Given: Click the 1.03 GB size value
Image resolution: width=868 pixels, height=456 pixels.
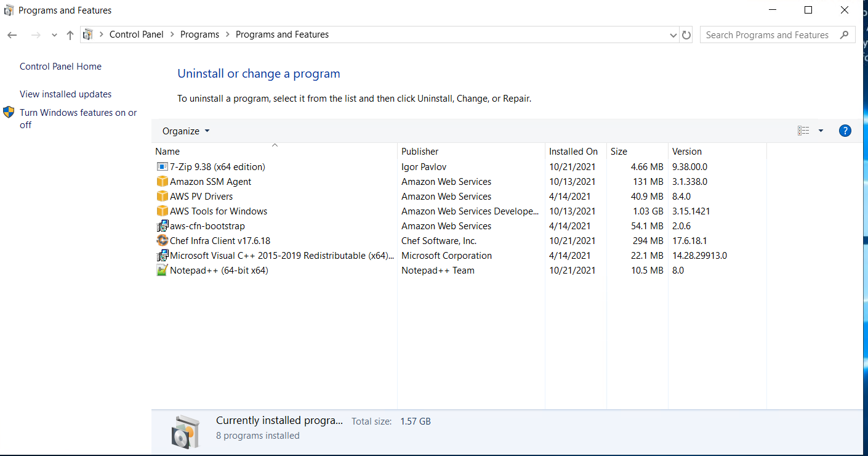Looking at the screenshot, I should click(648, 211).
